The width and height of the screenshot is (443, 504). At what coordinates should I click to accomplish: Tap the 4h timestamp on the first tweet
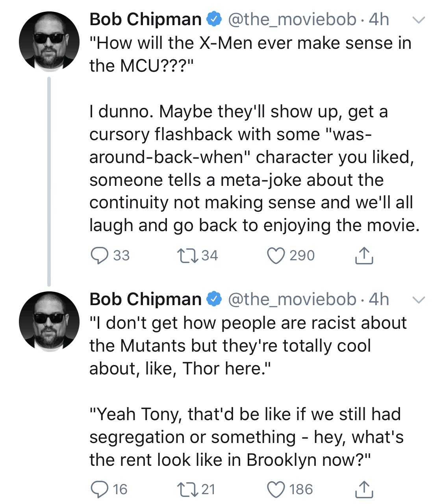coord(379,19)
